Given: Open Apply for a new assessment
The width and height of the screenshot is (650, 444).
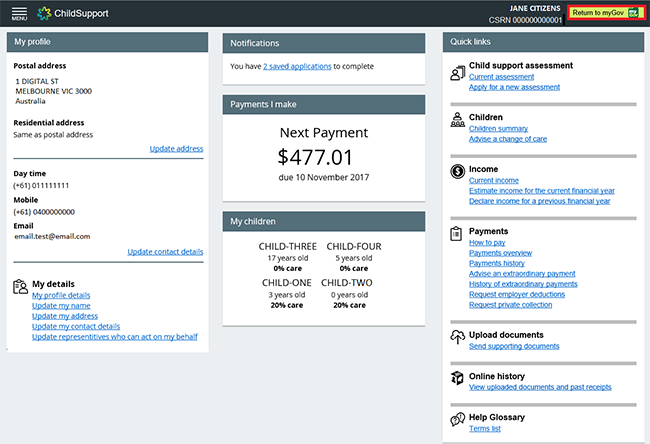Looking at the screenshot, I should [515, 87].
